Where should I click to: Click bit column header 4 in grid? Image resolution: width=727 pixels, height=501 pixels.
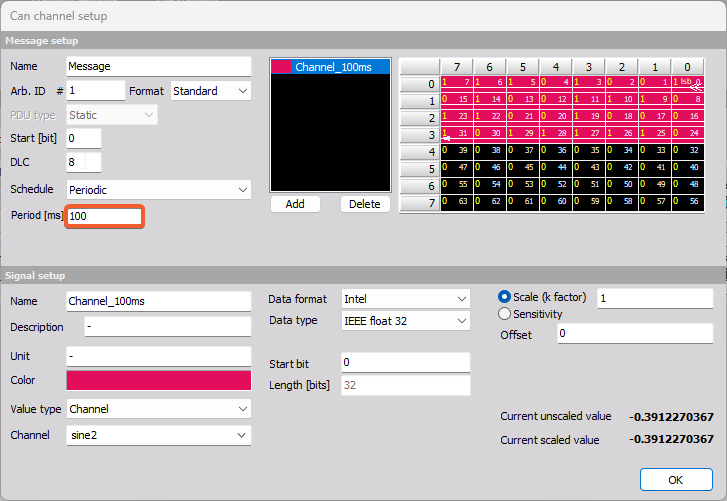click(x=556, y=67)
